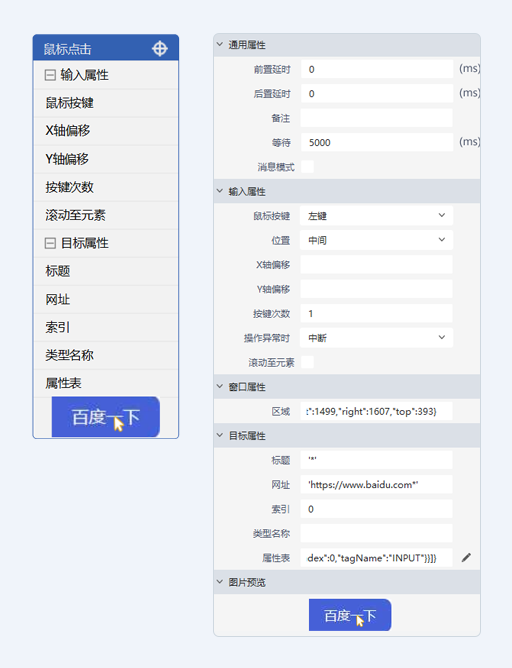The height and width of the screenshot is (668, 512).
Task: Collapse the 目标属性 section in properties panel
Action: coord(220,435)
